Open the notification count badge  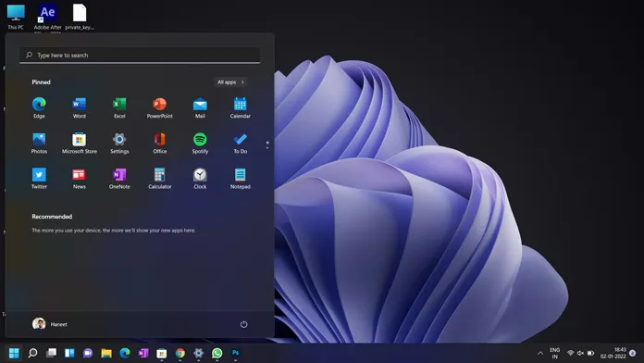[633, 353]
